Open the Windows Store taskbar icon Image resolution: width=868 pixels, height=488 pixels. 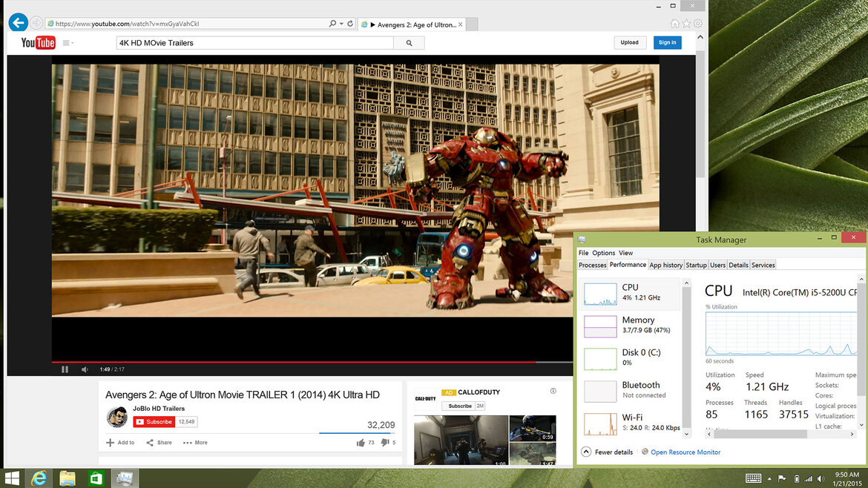[96, 478]
